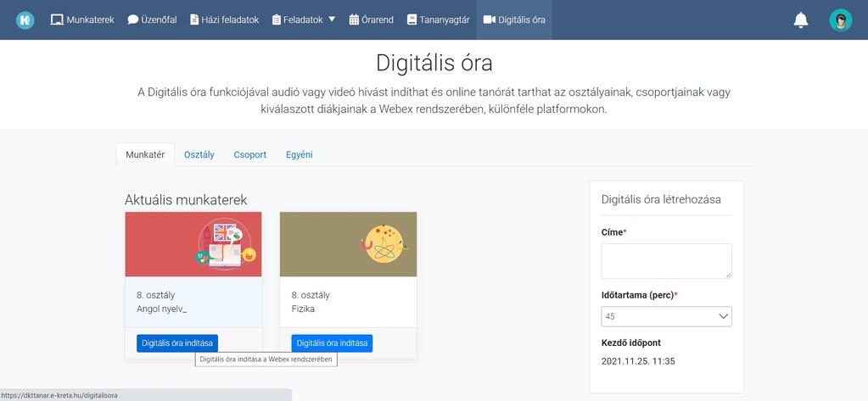Viewport: 868px width, 401px height.
Task: Click the KRÉTA K logo icon
Action: 25,19
